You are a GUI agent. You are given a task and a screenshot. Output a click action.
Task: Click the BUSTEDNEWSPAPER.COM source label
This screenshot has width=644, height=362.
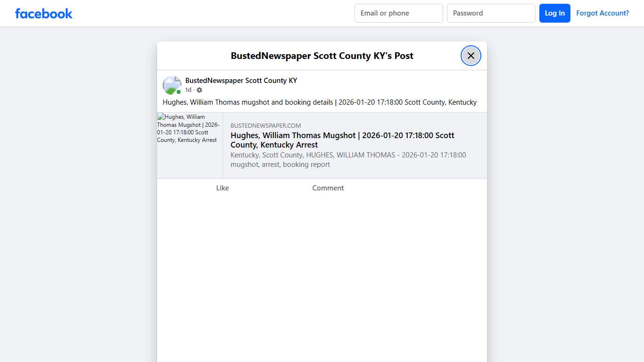265,125
